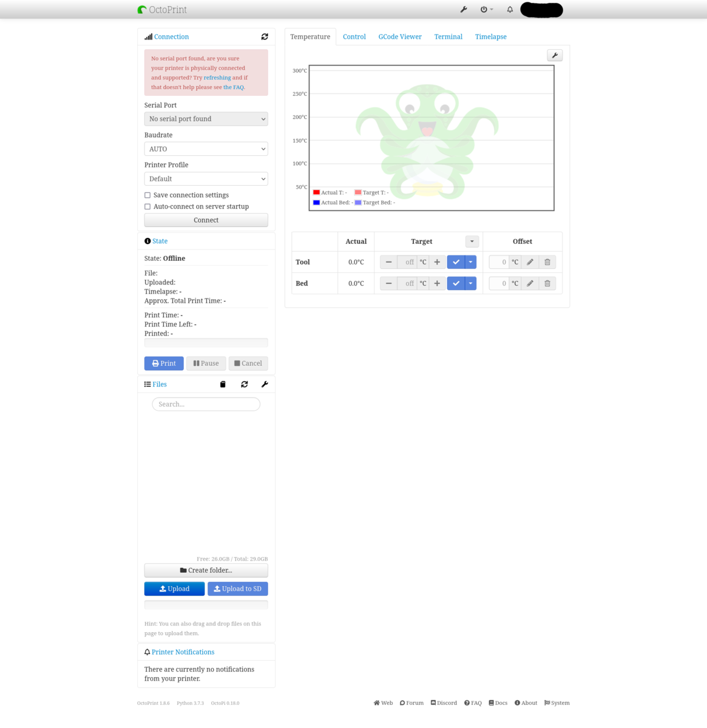
Task: Decrease Bed target temperature
Action: pos(389,283)
